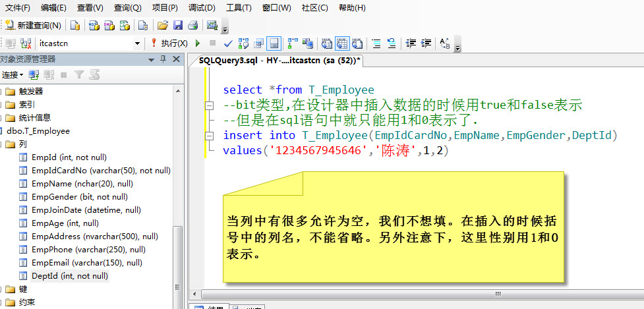Click the Query Options icon
The height and width of the screenshot is (309, 644).
(259, 43)
